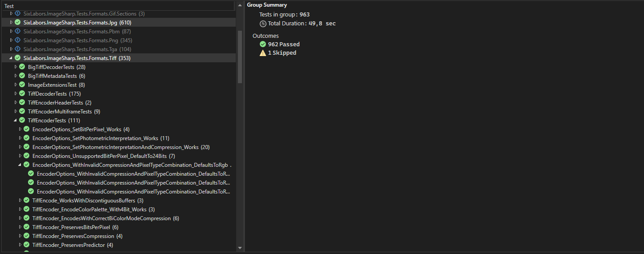Click not-run icon beside Formats.Gif.Sections row
Viewport: 644px width, 254px height.
(x=18, y=13)
